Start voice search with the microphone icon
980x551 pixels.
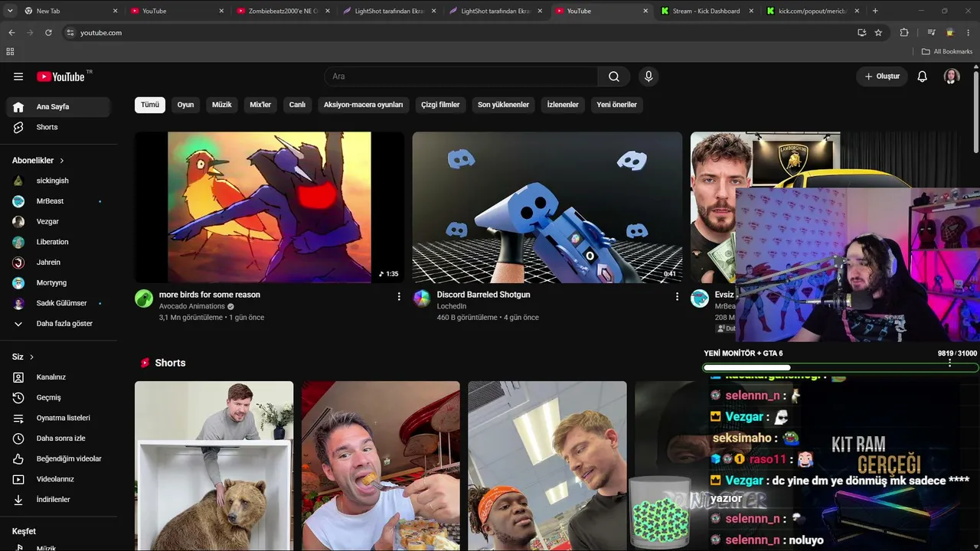pyautogui.click(x=648, y=77)
